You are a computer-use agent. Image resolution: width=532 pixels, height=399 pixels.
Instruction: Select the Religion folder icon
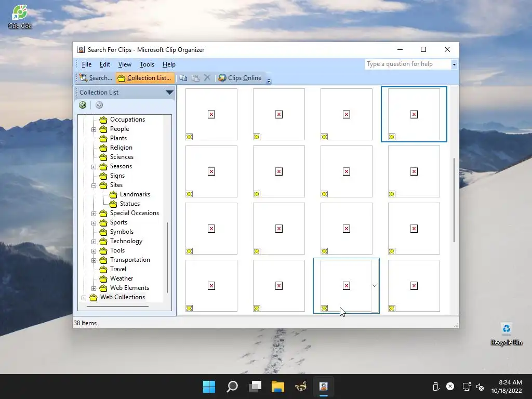pos(103,148)
